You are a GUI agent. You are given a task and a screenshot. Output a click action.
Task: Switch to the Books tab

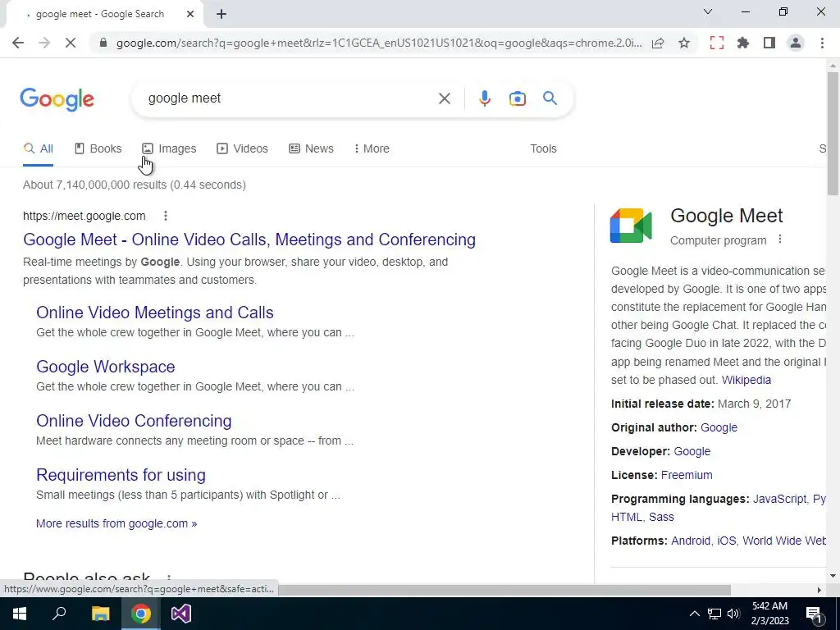(x=98, y=149)
